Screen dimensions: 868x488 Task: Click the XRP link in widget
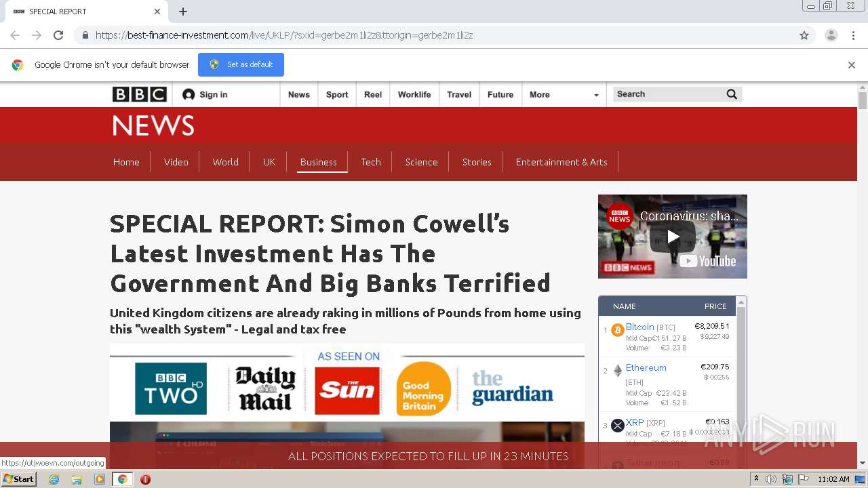click(x=635, y=422)
